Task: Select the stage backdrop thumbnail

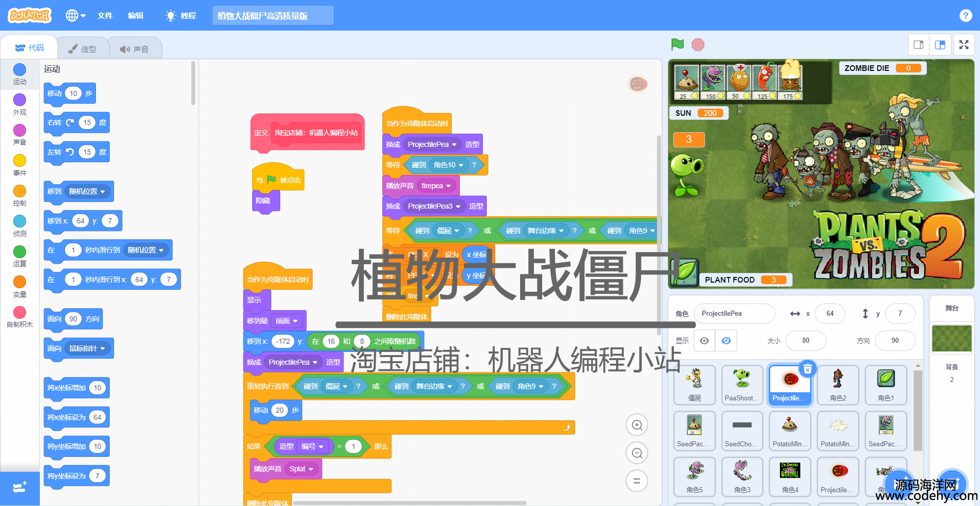Action: [951, 339]
